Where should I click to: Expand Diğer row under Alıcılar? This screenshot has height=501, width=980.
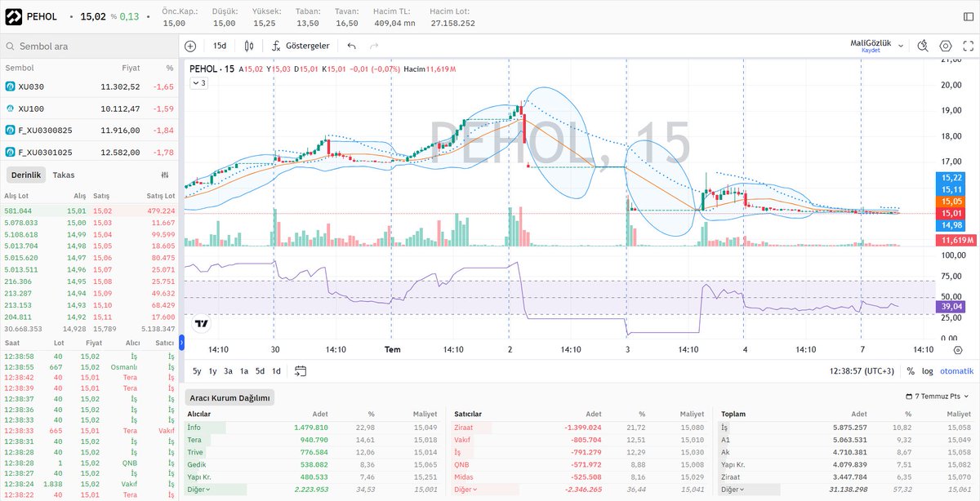[200, 490]
